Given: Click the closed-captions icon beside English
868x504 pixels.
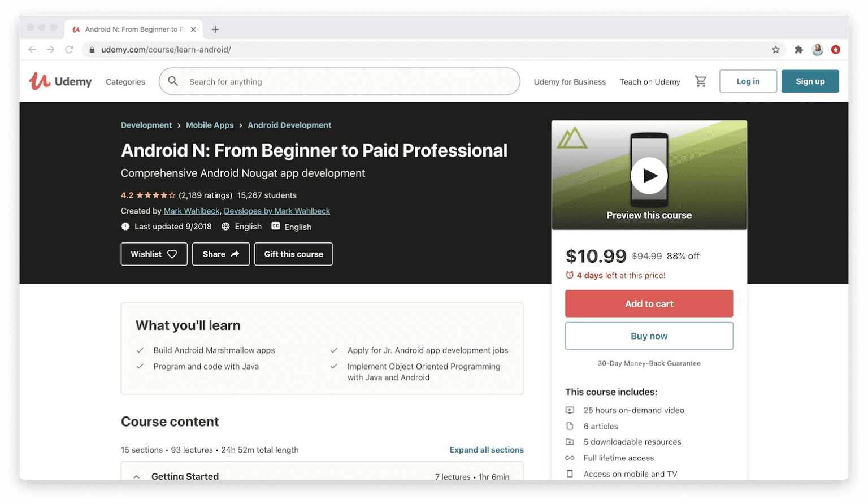Looking at the screenshot, I should [275, 226].
